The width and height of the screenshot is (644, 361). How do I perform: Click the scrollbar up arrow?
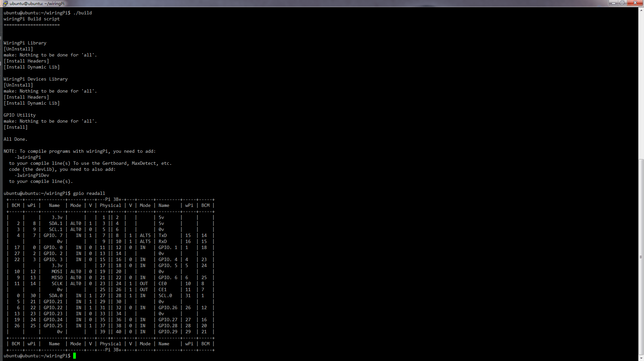tap(641, 10)
